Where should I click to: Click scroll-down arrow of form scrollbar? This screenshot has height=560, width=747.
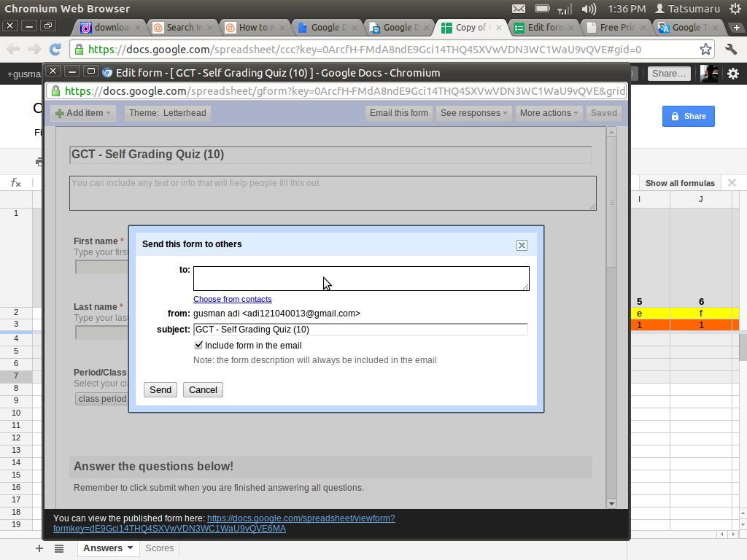[x=612, y=503]
